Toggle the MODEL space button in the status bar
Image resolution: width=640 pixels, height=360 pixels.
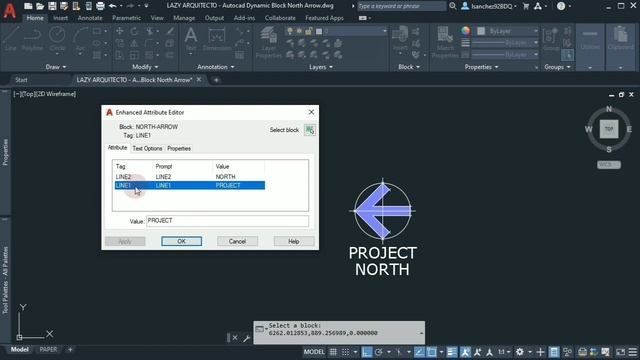click(314, 352)
